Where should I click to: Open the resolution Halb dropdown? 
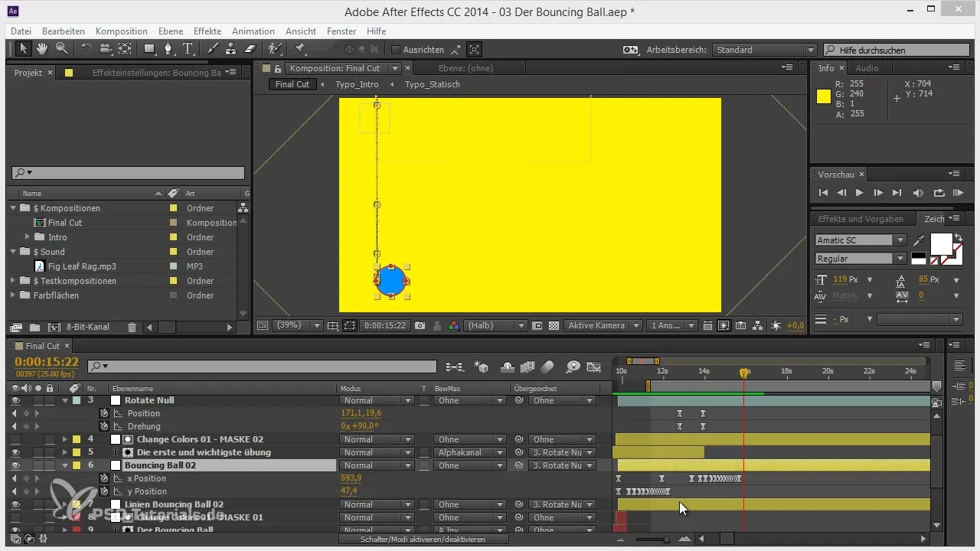(x=496, y=325)
